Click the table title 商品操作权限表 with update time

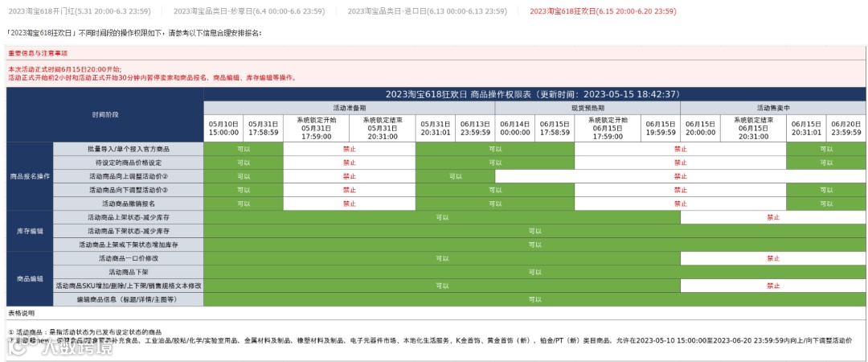[x=533, y=94]
